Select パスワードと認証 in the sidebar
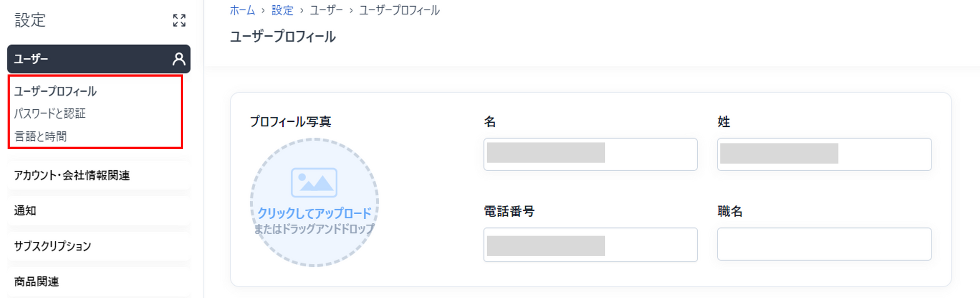 coord(50,113)
